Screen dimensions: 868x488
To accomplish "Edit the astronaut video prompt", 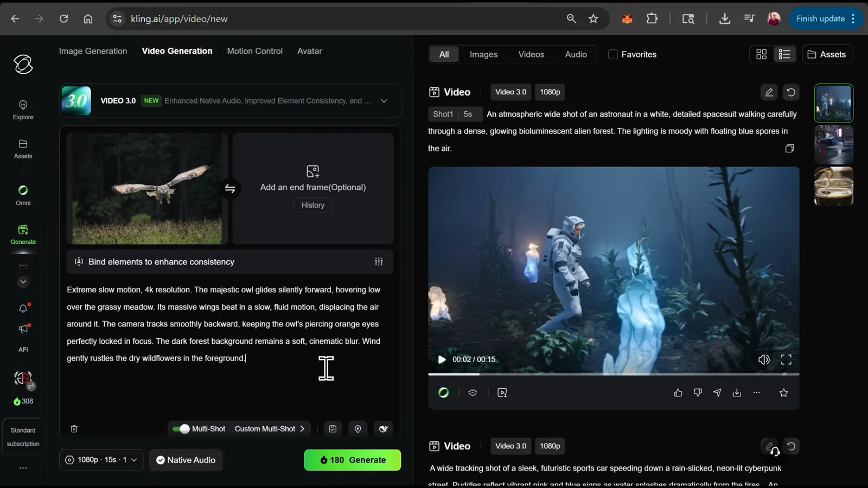I will tap(769, 92).
